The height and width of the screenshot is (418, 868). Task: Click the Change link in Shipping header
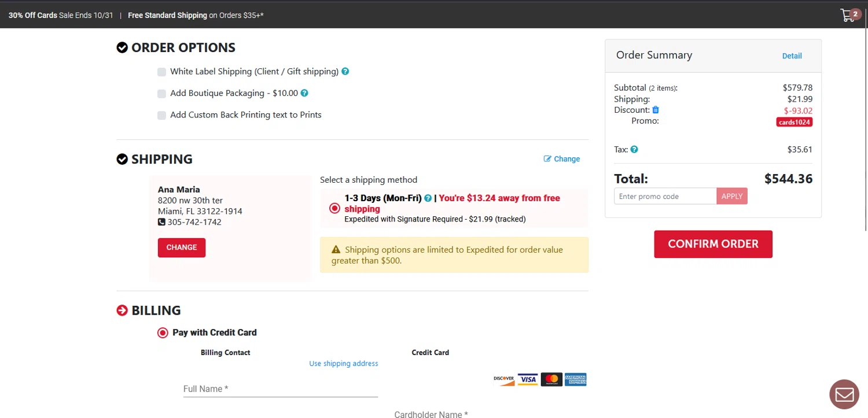point(562,159)
